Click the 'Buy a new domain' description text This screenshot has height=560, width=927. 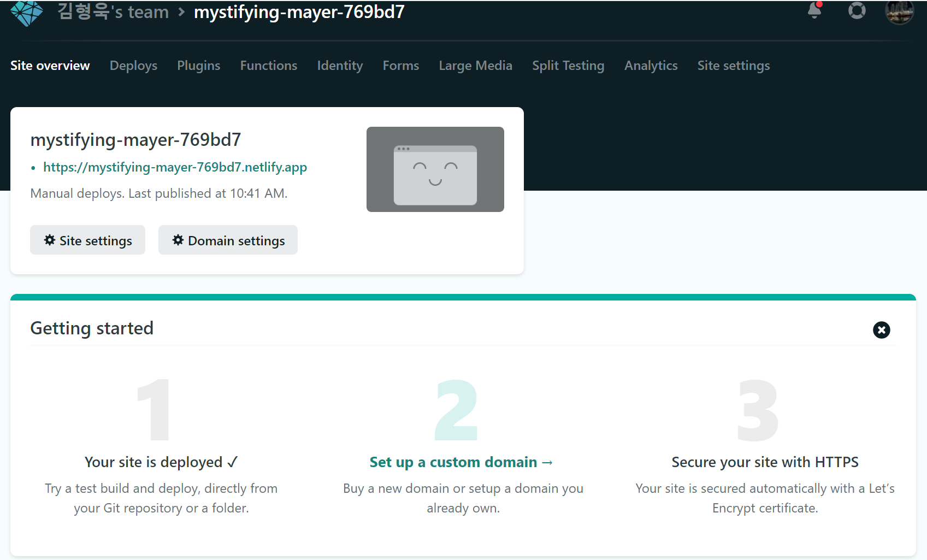tap(463, 498)
